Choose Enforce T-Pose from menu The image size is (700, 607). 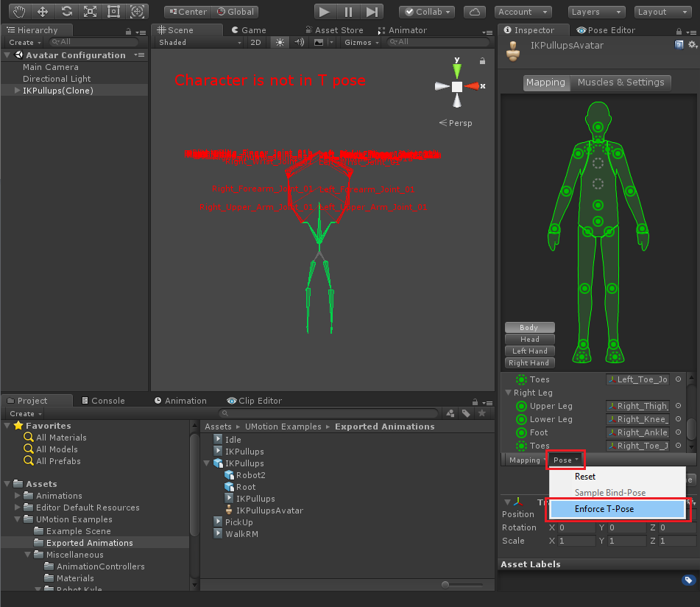pos(604,509)
